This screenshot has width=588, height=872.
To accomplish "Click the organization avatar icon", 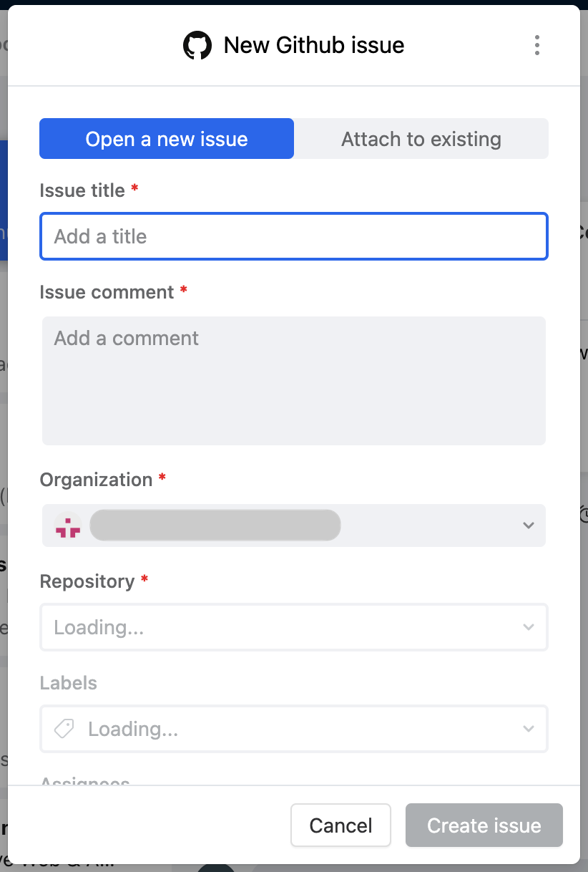I will tap(68, 525).
